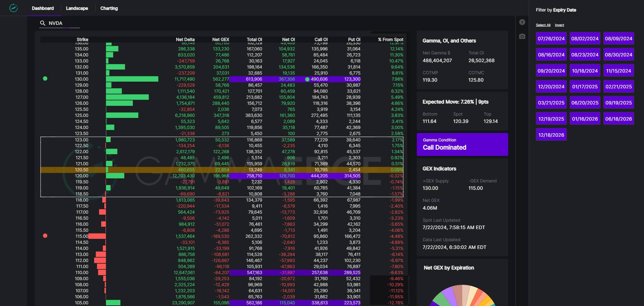Click the GammaEdge logo icon
The height and width of the screenshot is (306, 644).
pos(13,8)
